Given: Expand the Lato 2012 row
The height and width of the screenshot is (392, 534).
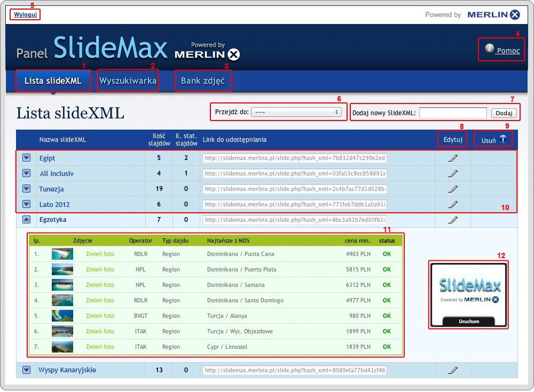Looking at the screenshot, I should click(x=27, y=204).
